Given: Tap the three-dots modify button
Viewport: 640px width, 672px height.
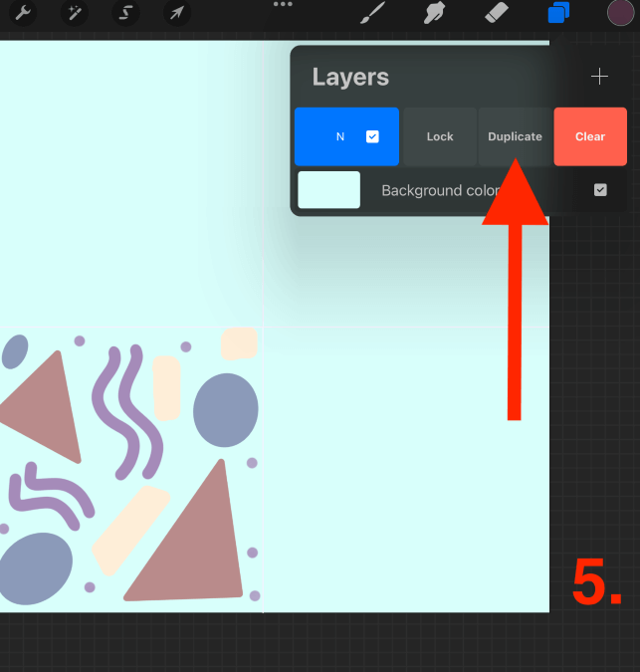Looking at the screenshot, I should [283, 4].
